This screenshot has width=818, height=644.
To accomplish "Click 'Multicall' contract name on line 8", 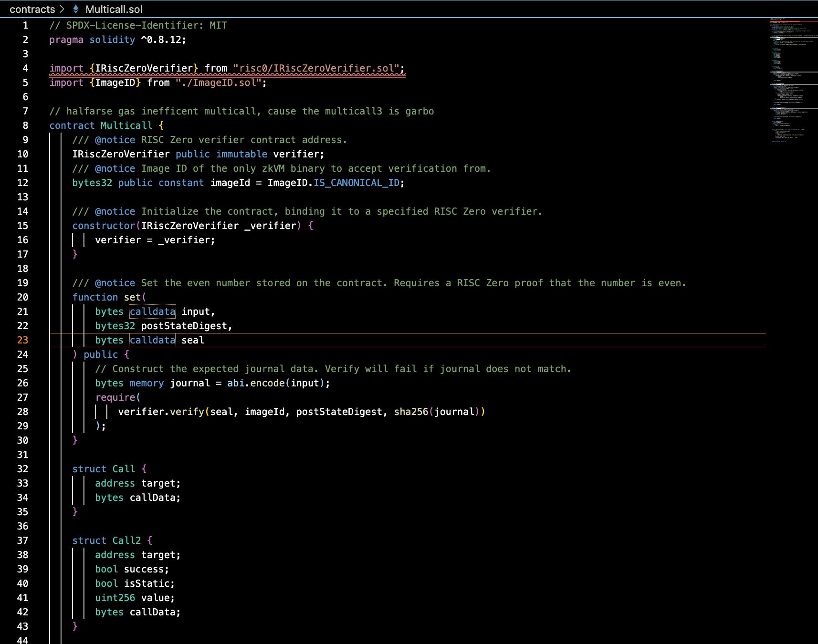I will coord(126,125).
